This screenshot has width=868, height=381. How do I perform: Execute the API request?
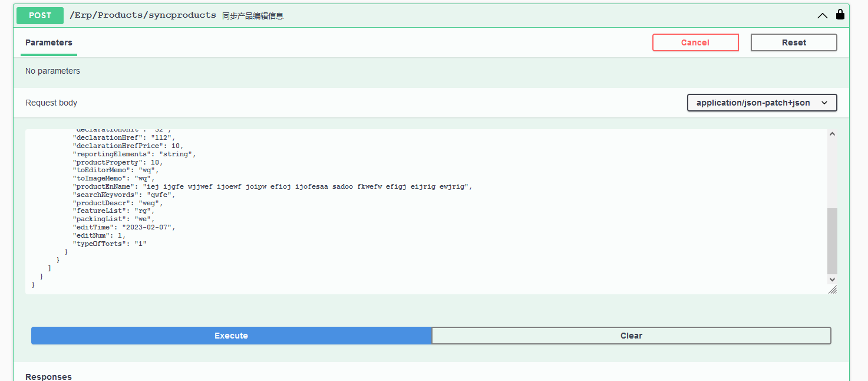231,336
